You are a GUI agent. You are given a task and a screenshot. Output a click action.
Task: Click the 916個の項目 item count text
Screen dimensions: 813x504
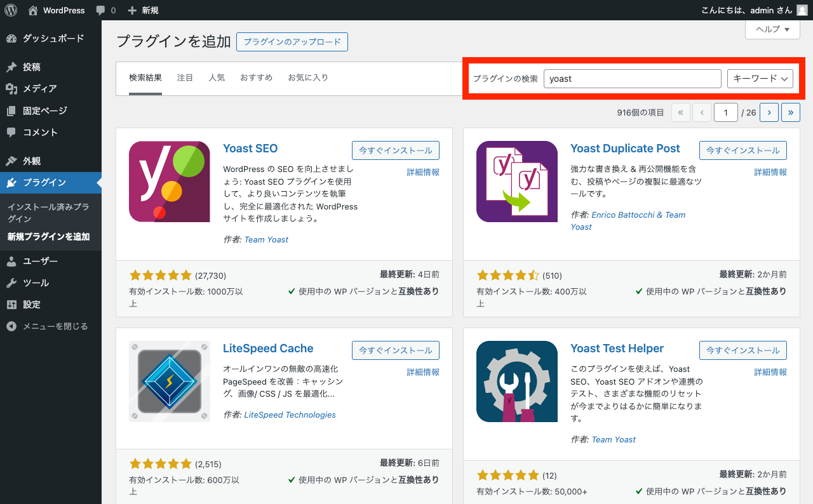click(640, 112)
